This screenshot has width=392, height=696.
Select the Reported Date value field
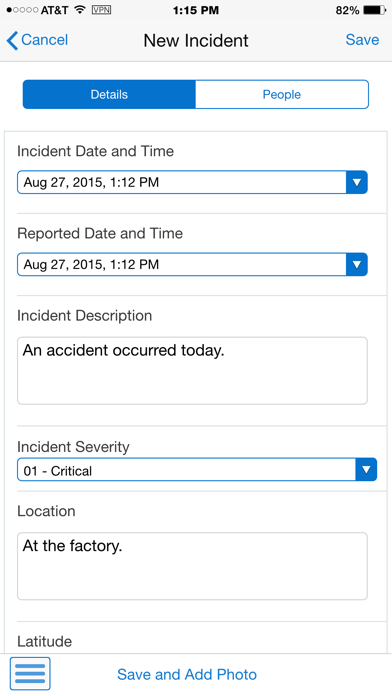[182, 265]
